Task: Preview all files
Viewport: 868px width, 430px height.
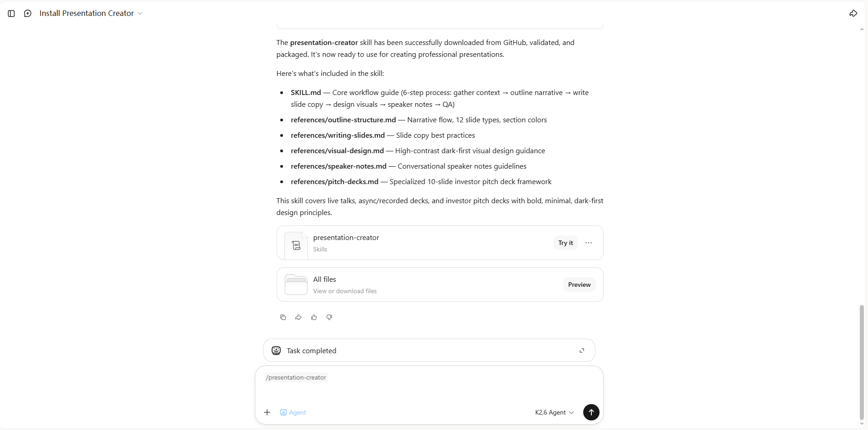Action: point(579,285)
